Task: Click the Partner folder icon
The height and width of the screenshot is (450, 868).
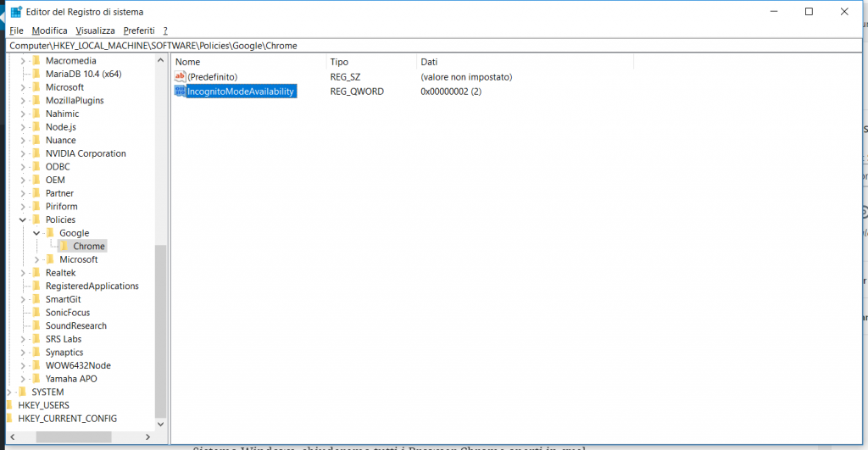Action: [x=36, y=193]
